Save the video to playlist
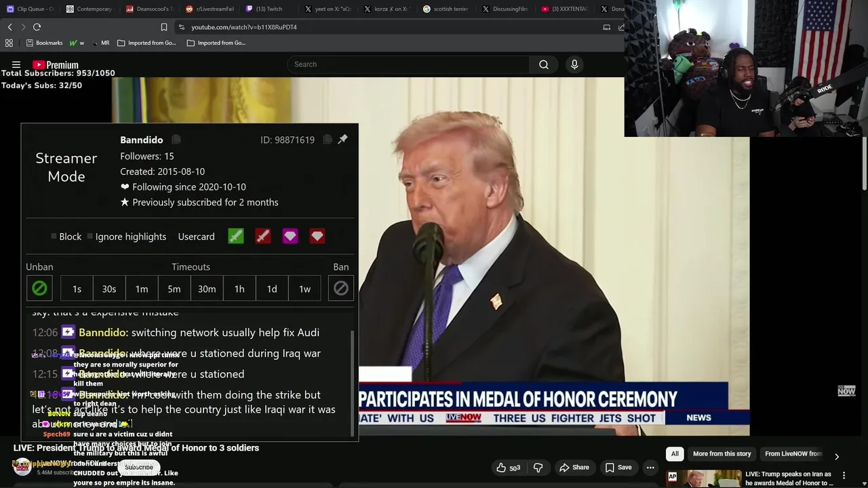The width and height of the screenshot is (868, 488). tap(618, 467)
